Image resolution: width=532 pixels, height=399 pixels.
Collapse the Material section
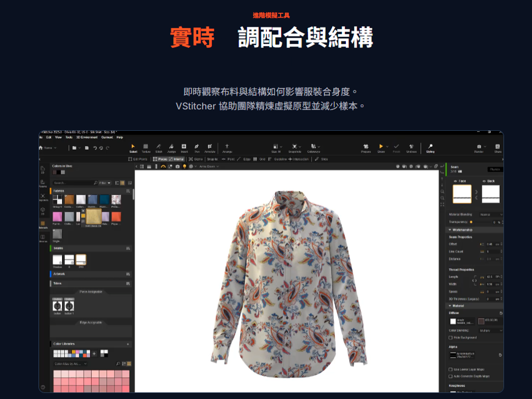450,306
